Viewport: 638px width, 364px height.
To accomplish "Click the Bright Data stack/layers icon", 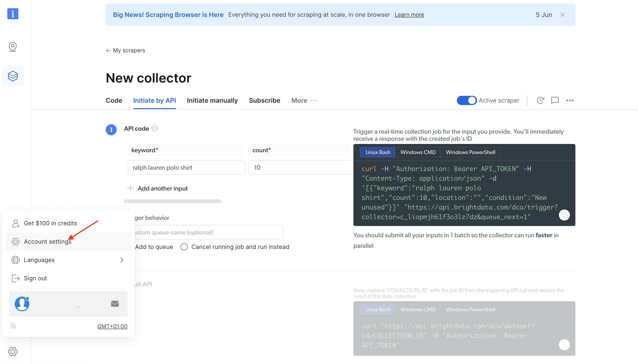I will click(12, 76).
